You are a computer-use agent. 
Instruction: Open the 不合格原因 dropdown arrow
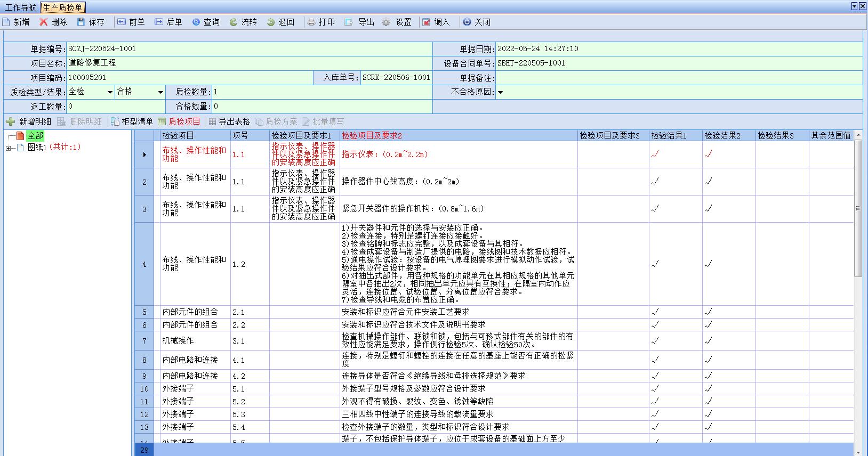[x=500, y=92]
